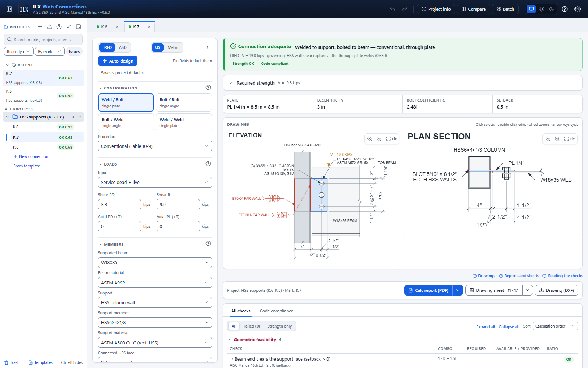This screenshot has height=368, width=588.
Task: Collapse the input panel with chevron
Action: pyautogui.click(x=208, y=47)
